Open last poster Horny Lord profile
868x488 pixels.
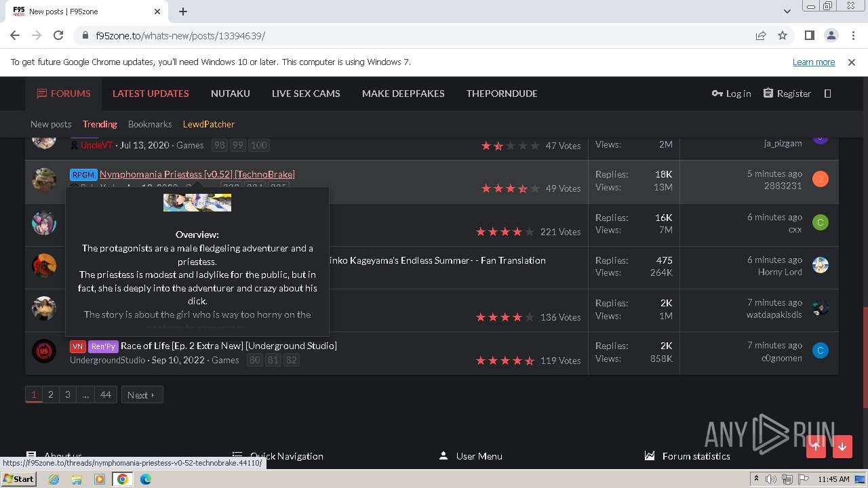[780, 272]
